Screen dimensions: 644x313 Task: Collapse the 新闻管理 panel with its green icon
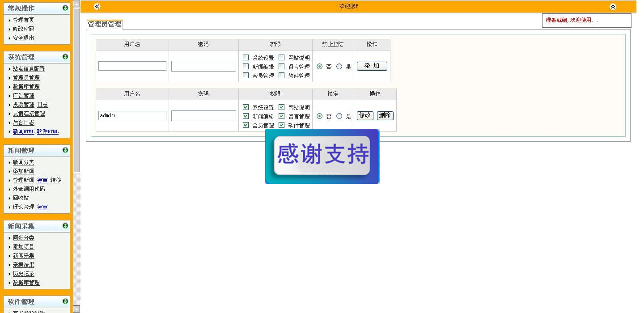pyautogui.click(x=65, y=150)
